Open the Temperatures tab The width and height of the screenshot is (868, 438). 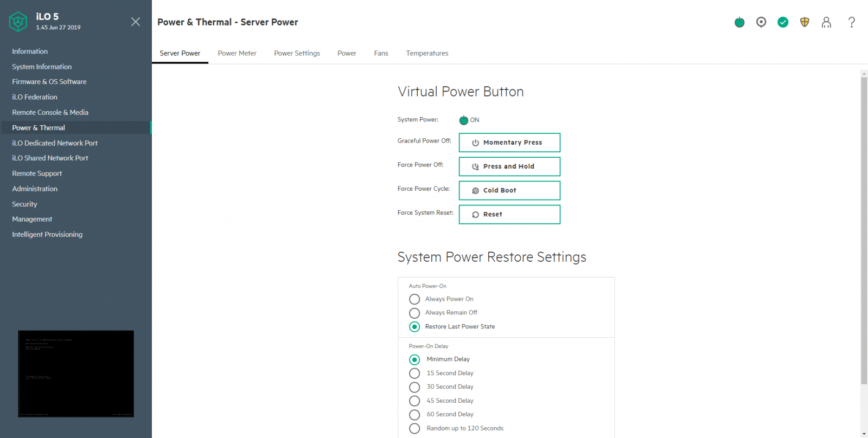point(427,53)
